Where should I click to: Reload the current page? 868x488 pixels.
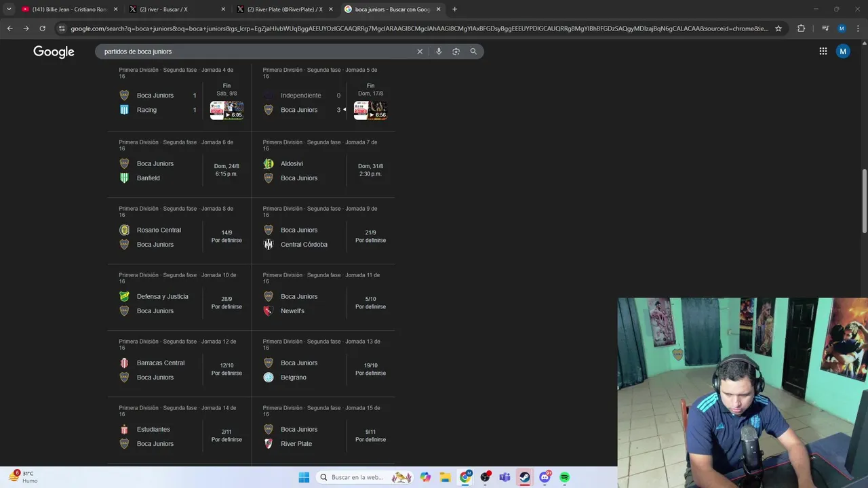(x=42, y=28)
